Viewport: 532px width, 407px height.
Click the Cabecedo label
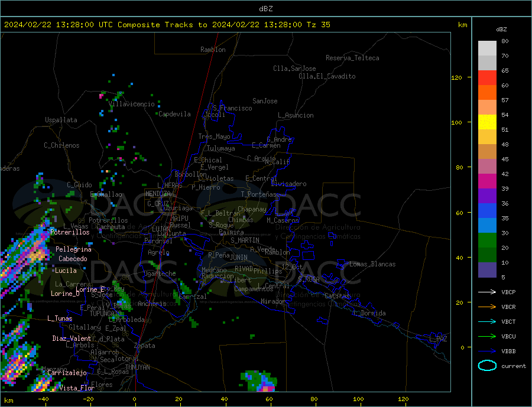tap(73, 259)
